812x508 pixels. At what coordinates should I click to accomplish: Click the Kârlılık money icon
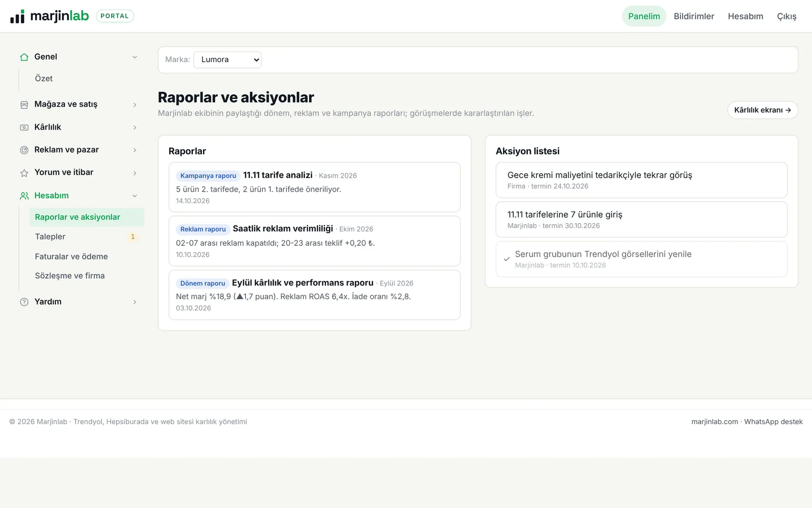[x=24, y=128]
